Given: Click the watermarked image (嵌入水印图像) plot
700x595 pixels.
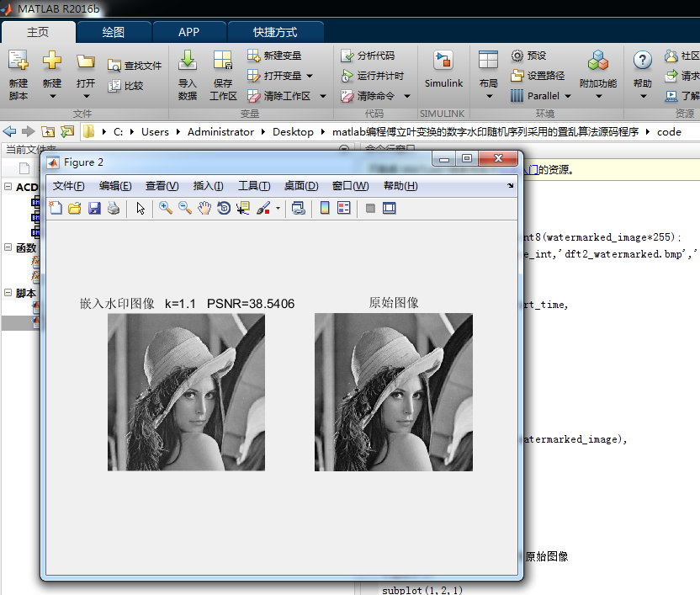Looking at the screenshot, I should [186, 392].
